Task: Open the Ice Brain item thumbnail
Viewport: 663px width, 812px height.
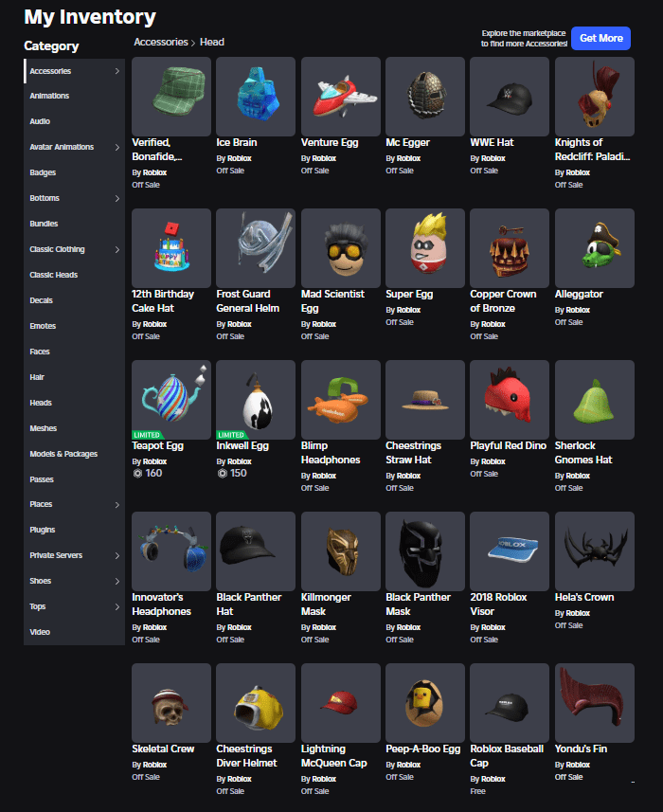Action: [x=256, y=97]
